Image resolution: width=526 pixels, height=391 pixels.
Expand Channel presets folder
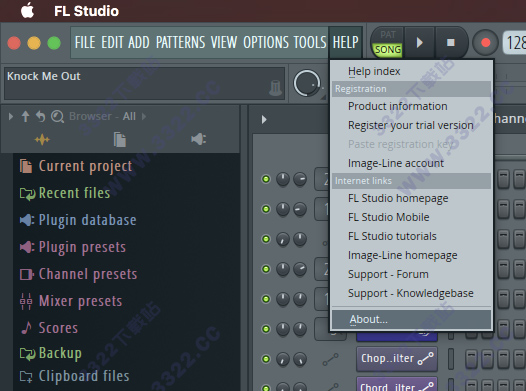78,274
